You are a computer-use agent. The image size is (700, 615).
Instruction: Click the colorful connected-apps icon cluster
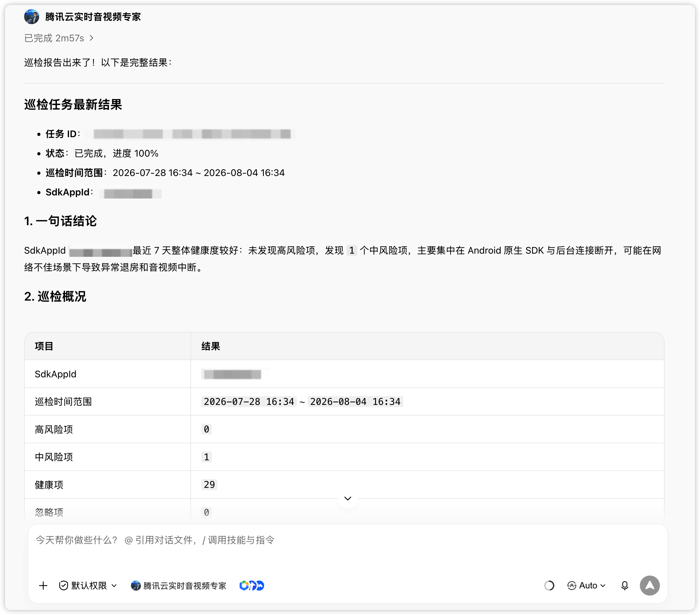click(x=252, y=586)
